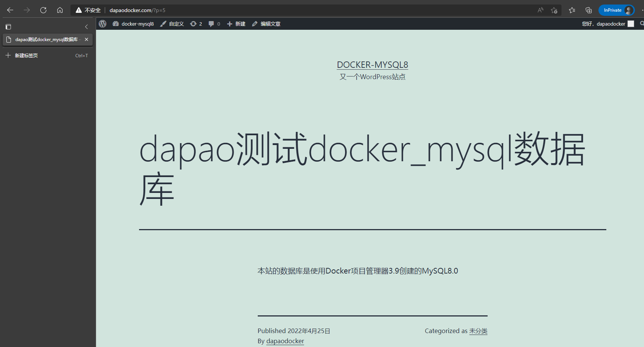Viewport: 644px width, 347px height.
Task: Open the browser home page
Action: point(60,10)
